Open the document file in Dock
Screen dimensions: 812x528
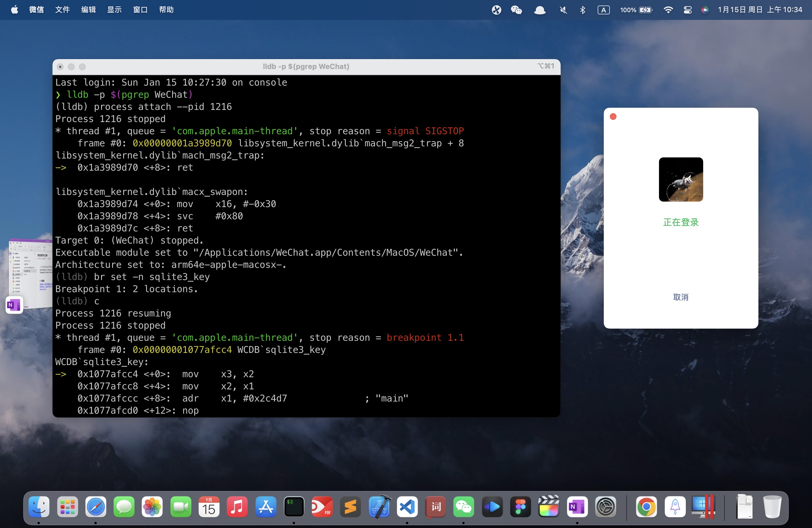tap(744, 507)
